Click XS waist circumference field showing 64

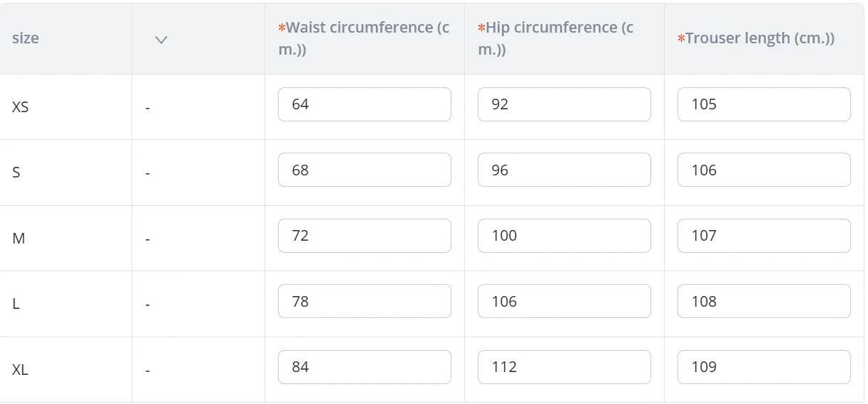pos(364,104)
